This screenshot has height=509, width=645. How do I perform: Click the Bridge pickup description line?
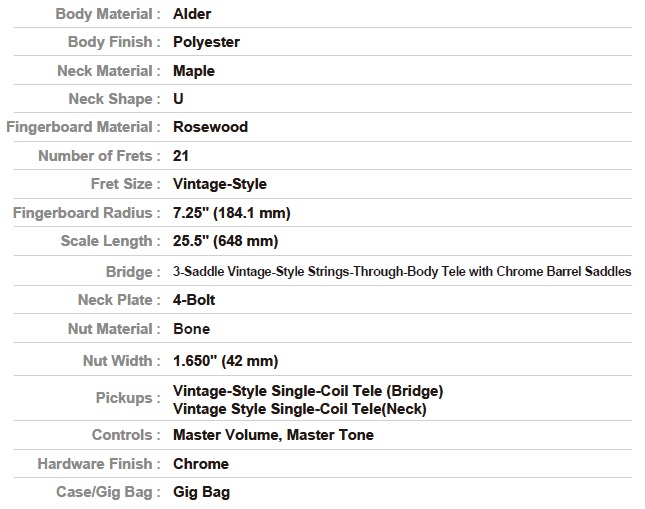tap(308, 391)
